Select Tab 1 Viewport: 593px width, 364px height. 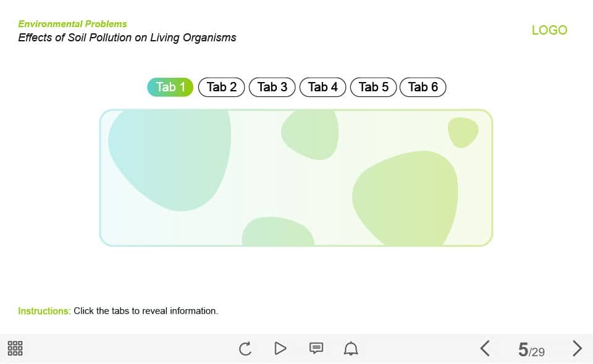pyautogui.click(x=170, y=87)
